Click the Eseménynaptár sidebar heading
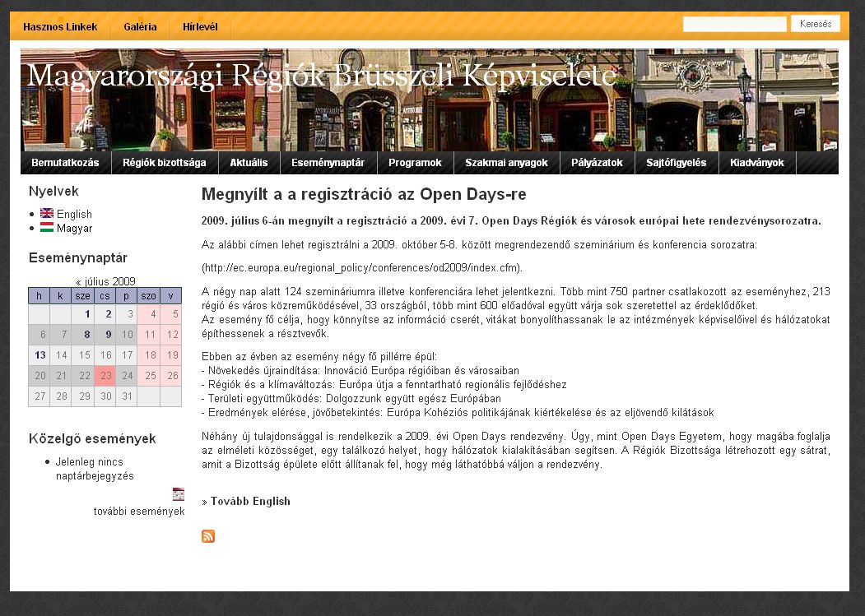This screenshot has width=865, height=616. click(x=78, y=257)
